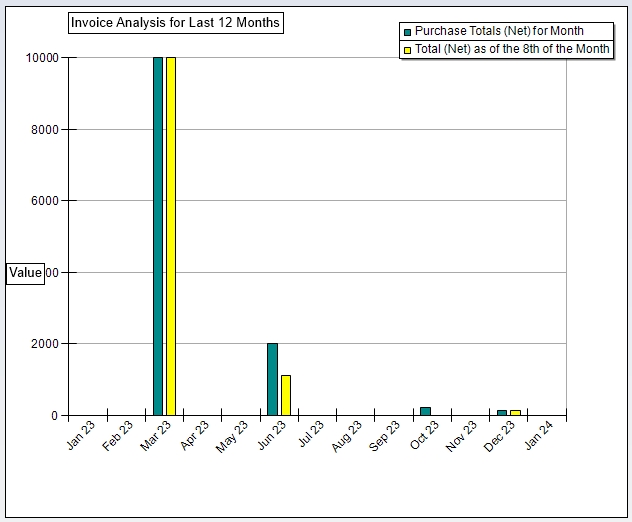Click the 'Jan 23' x-axis label
632x522 pixels.
point(82,437)
